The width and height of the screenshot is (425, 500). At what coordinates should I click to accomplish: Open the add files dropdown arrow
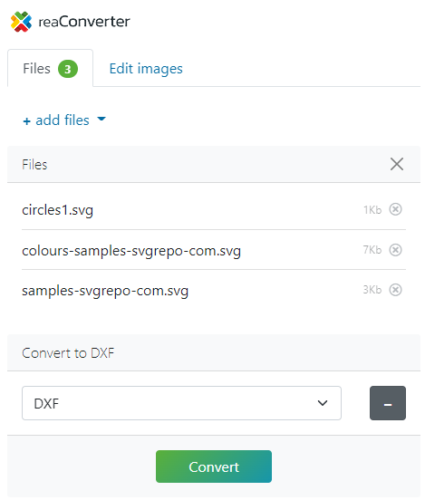[101, 119]
